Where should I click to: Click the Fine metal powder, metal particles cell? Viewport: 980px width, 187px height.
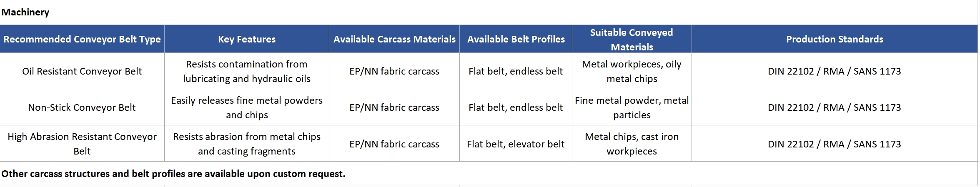click(632, 107)
